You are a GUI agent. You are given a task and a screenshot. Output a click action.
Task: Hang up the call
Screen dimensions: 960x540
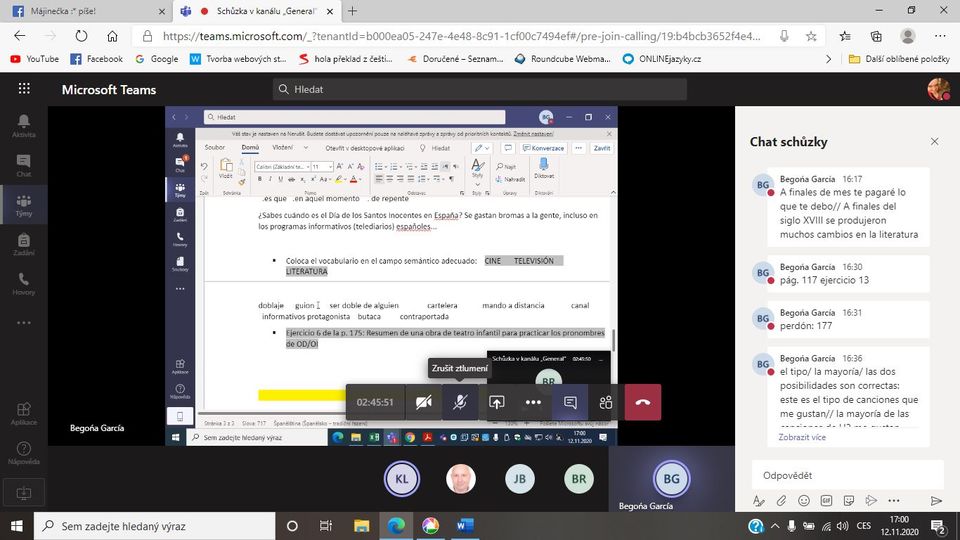(642, 402)
